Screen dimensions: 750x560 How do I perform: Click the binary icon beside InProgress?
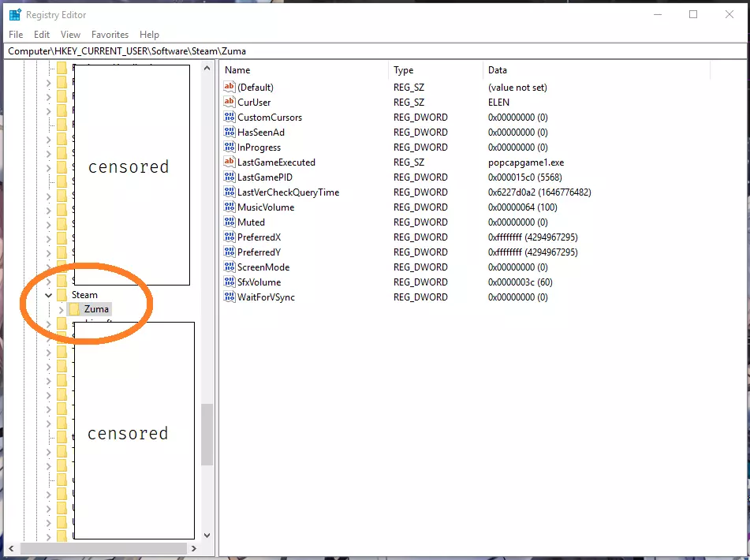[229, 147]
